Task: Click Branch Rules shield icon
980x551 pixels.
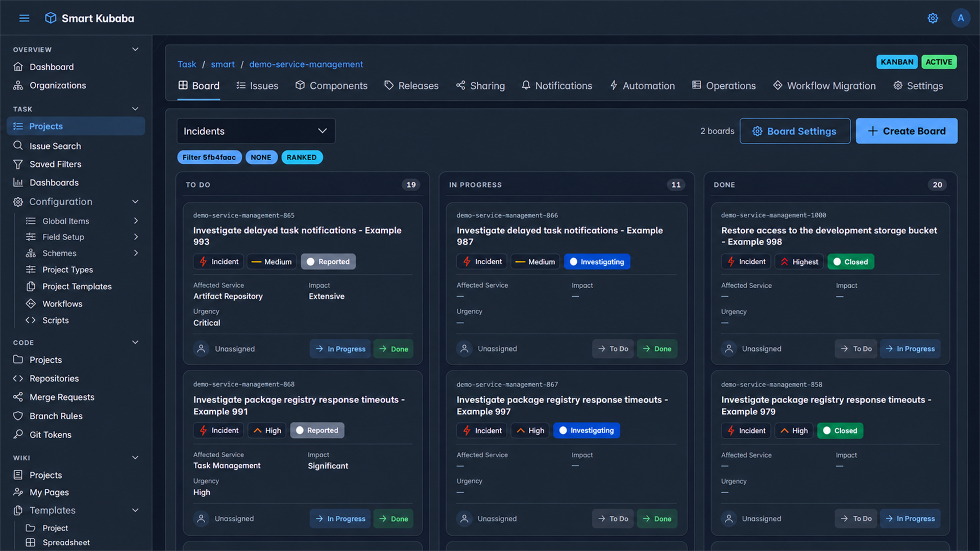Action: click(x=18, y=416)
